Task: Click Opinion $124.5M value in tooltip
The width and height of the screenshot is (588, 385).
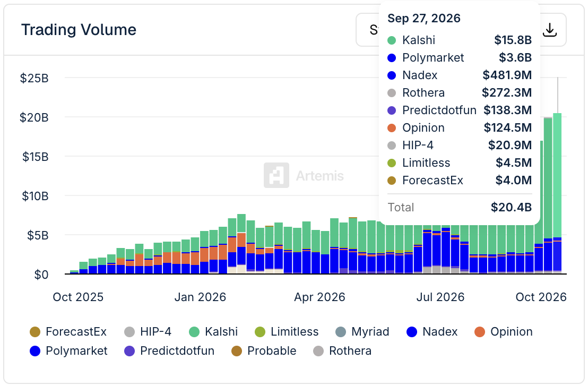Action: [x=507, y=127]
